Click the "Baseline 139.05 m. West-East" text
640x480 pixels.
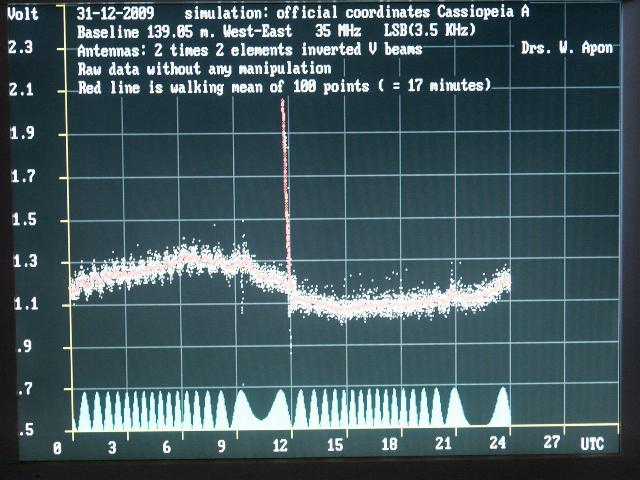pos(184,31)
